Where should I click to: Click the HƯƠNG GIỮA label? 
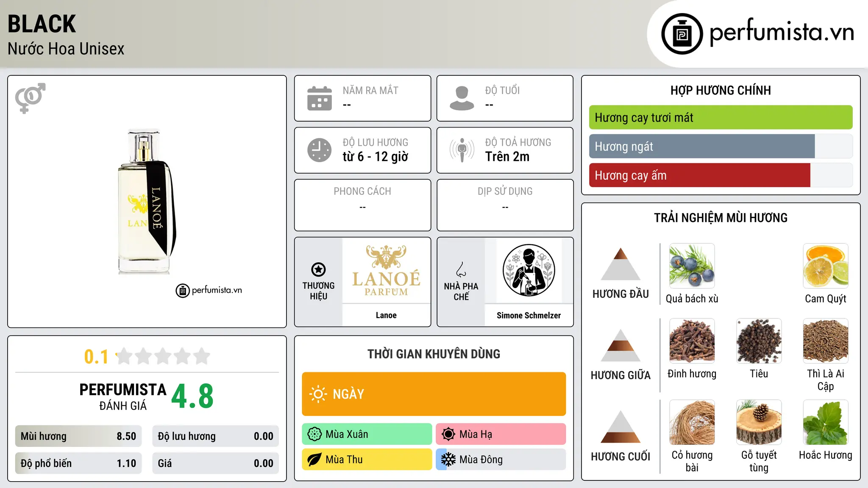620,375
